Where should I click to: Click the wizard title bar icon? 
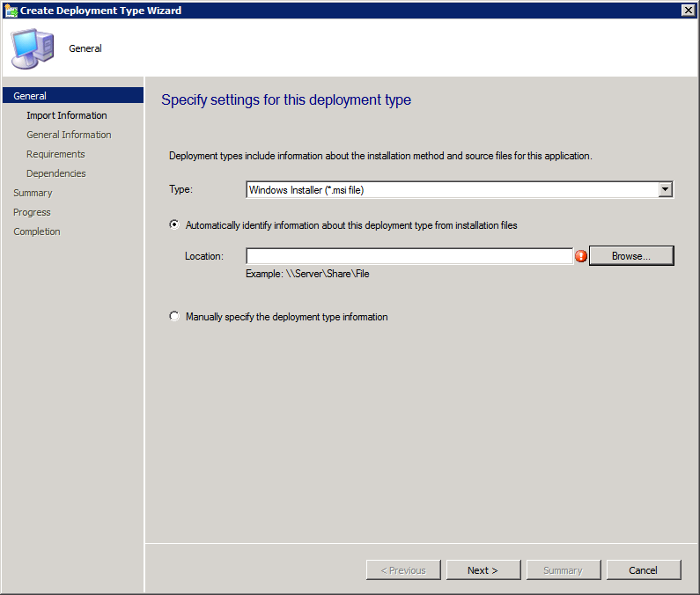tap(11, 11)
